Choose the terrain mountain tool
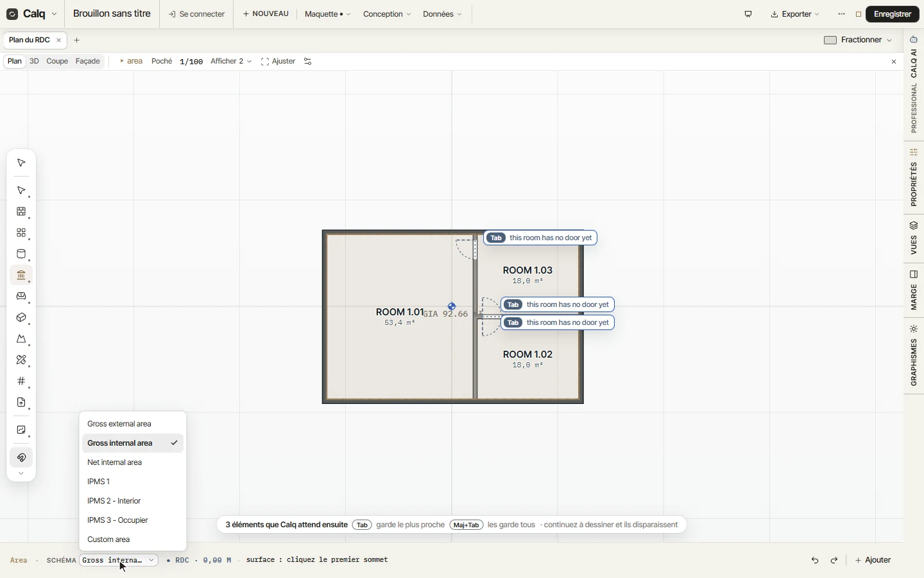The width and height of the screenshot is (924, 578). coord(21,339)
